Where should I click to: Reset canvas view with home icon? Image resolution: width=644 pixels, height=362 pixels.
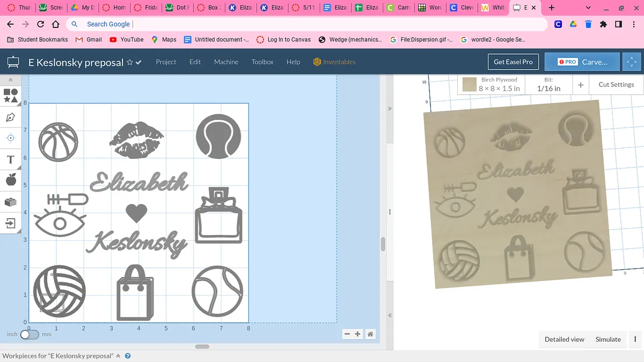[370, 334]
